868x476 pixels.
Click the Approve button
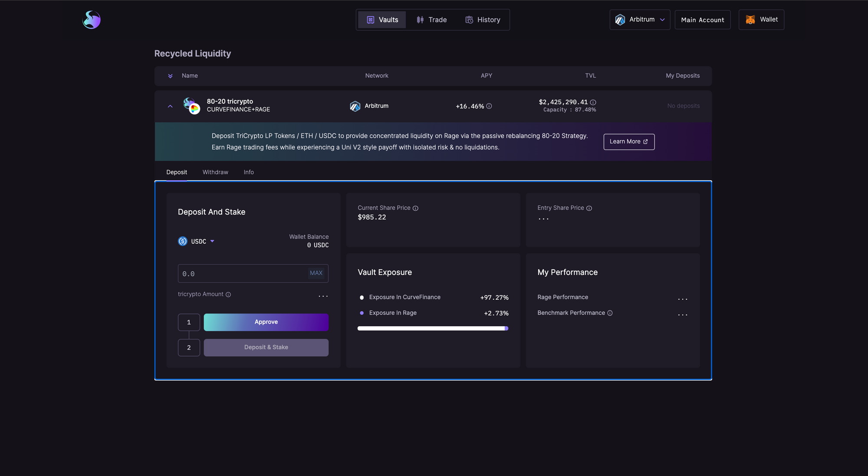pyautogui.click(x=266, y=322)
